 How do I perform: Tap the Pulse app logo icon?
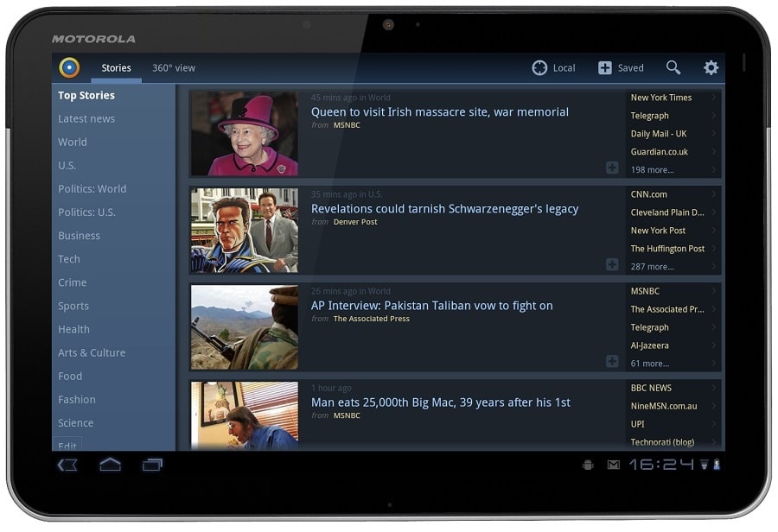(69, 67)
